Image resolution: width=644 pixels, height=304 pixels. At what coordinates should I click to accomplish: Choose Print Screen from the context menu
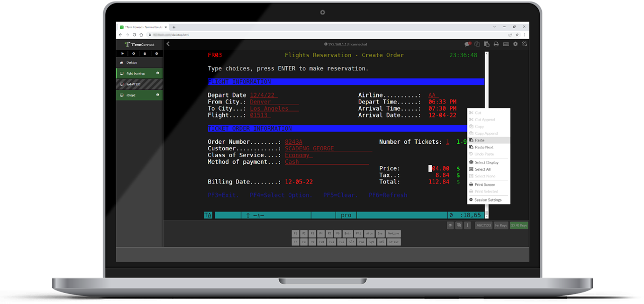[489, 184]
